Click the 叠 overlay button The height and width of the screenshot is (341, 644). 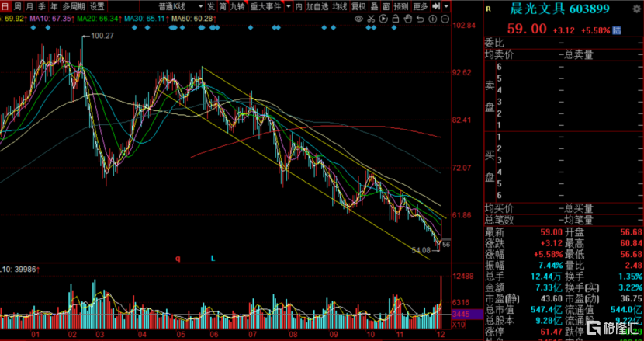coord(374,6)
